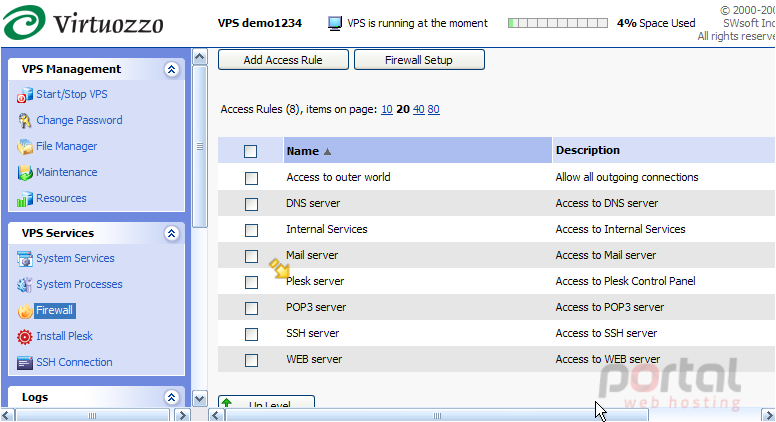Click the Install Plesk red icon
Viewport: 776px width, 422px height.
click(25, 337)
